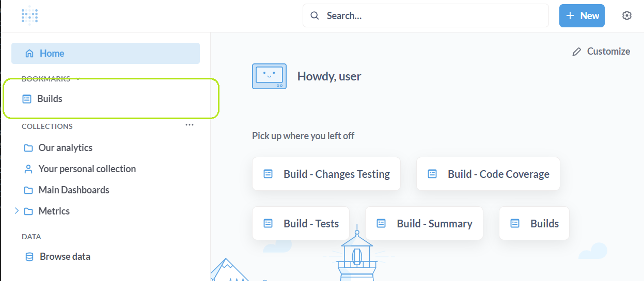Click the Metabot robot face icon
644x281 pixels.
(269, 76)
